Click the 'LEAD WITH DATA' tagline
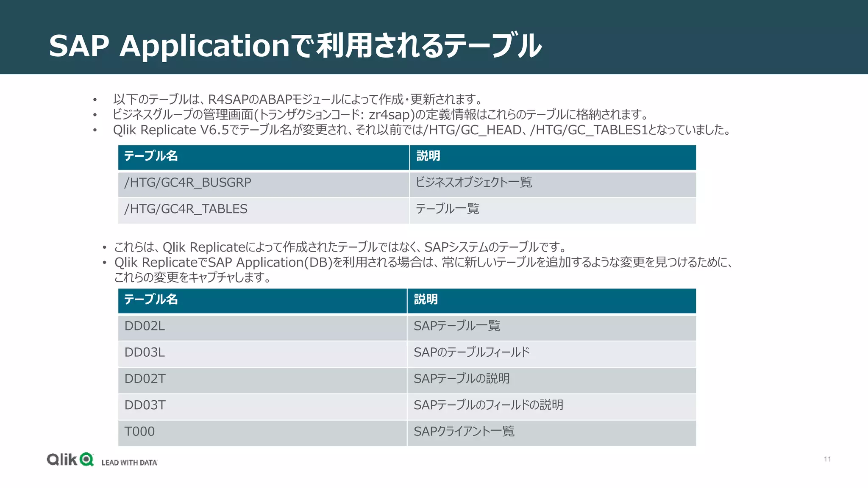This screenshot has height=488, width=868. (x=129, y=463)
